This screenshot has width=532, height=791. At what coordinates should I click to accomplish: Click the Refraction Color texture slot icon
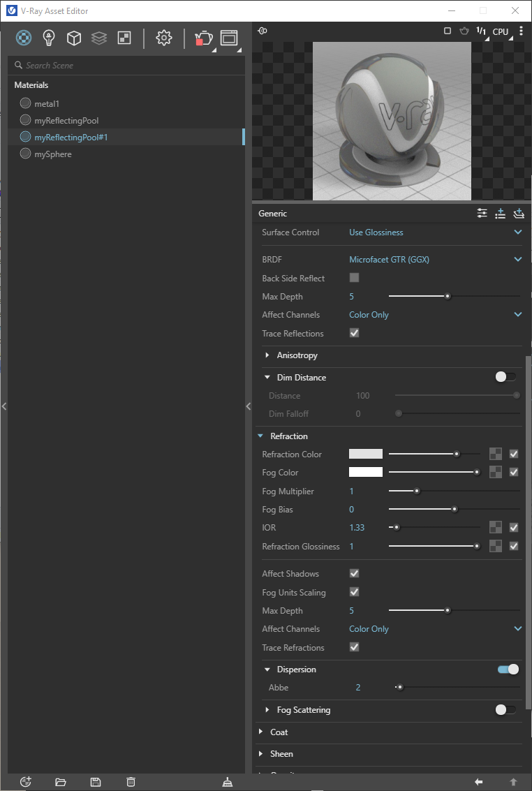pyautogui.click(x=496, y=454)
